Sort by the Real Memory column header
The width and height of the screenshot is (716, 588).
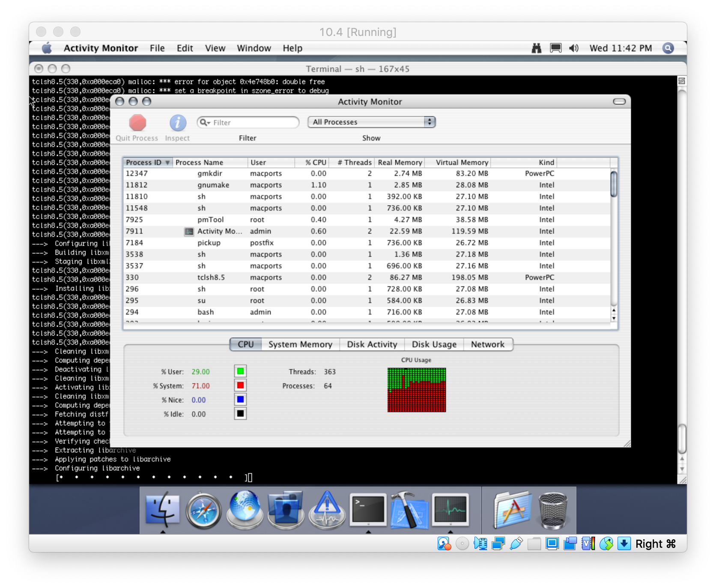400,163
